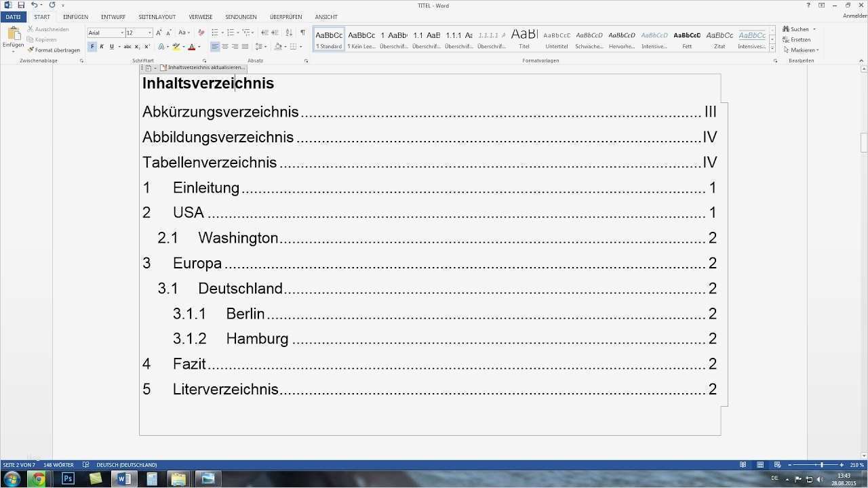Viewport: 868px width, 488px height.
Task: Select the text highlight color icon
Action: pos(176,45)
